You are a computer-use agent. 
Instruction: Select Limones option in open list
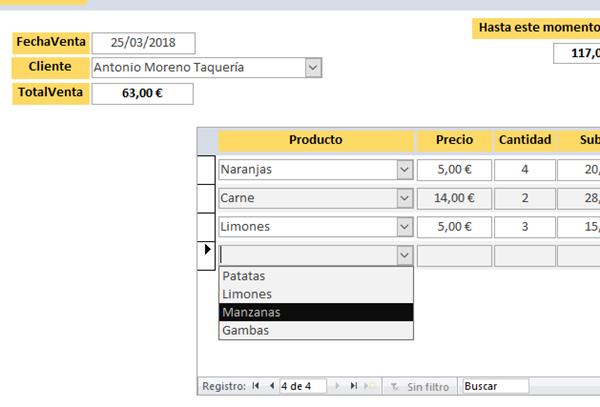[x=315, y=294]
